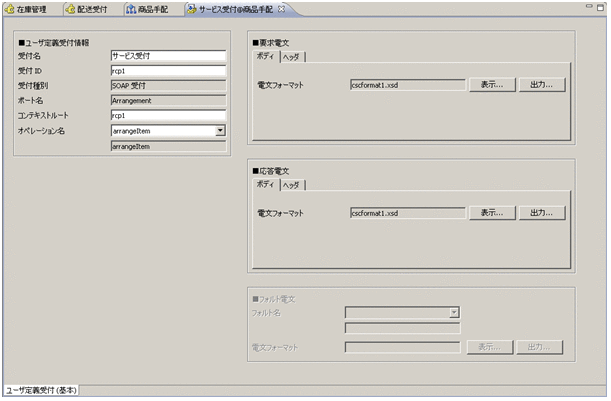Click the オペレーション名 label

(41, 131)
